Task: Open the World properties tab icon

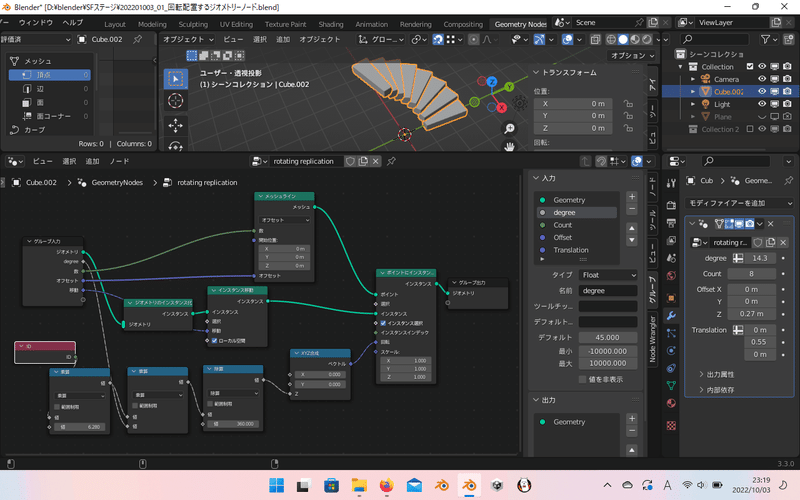Action: (671, 276)
